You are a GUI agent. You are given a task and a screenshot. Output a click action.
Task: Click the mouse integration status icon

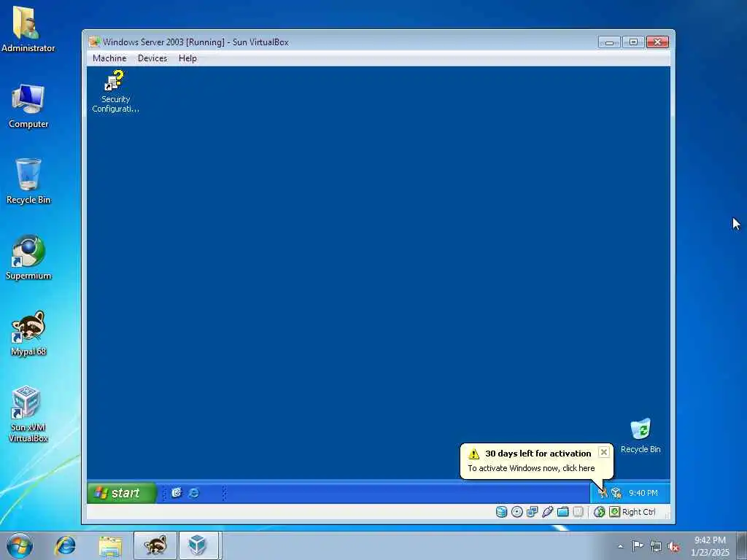pyautogui.click(x=600, y=512)
